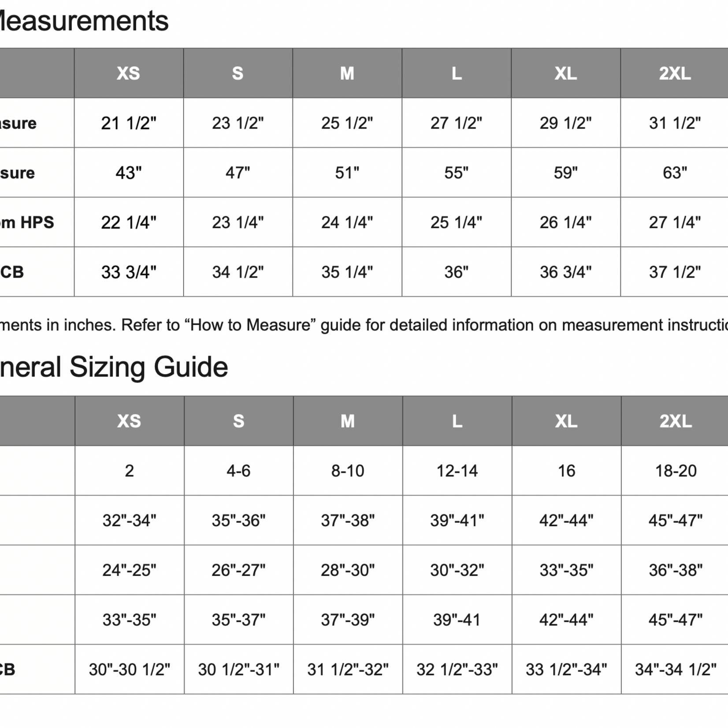The image size is (728, 728).
Task: Select the 33 3/4" cell in the top table
Action: tap(129, 272)
